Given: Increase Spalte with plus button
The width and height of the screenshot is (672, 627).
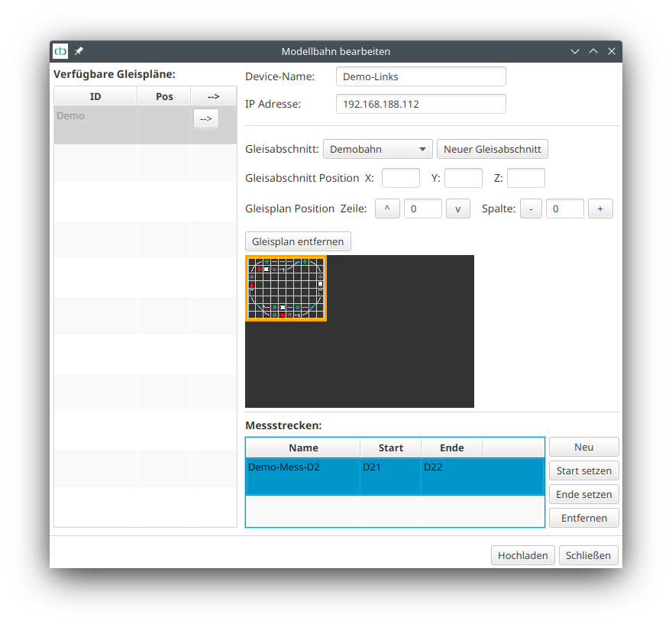Looking at the screenshot, I should click(x=600, y=208).
